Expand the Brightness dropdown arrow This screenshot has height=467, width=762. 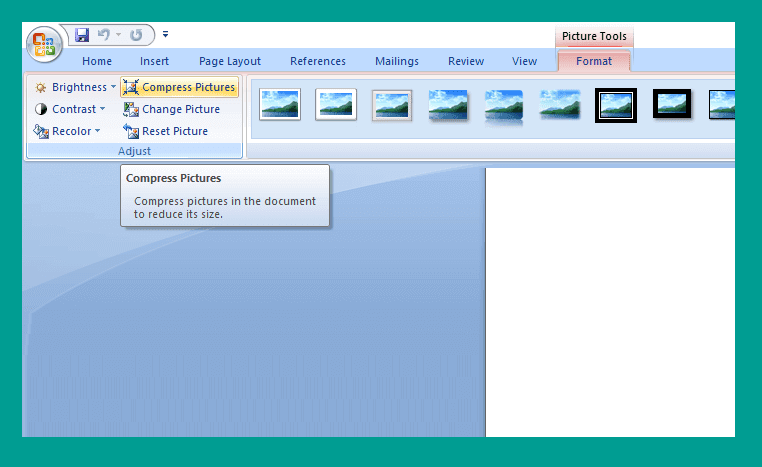(113, 87)
